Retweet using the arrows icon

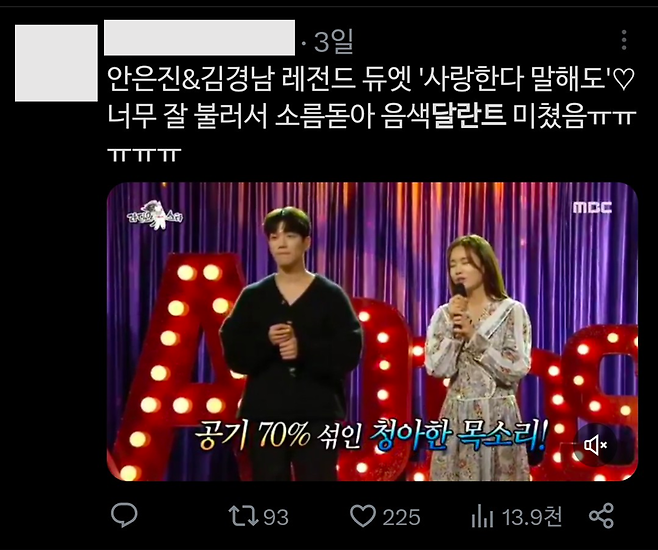243,516
